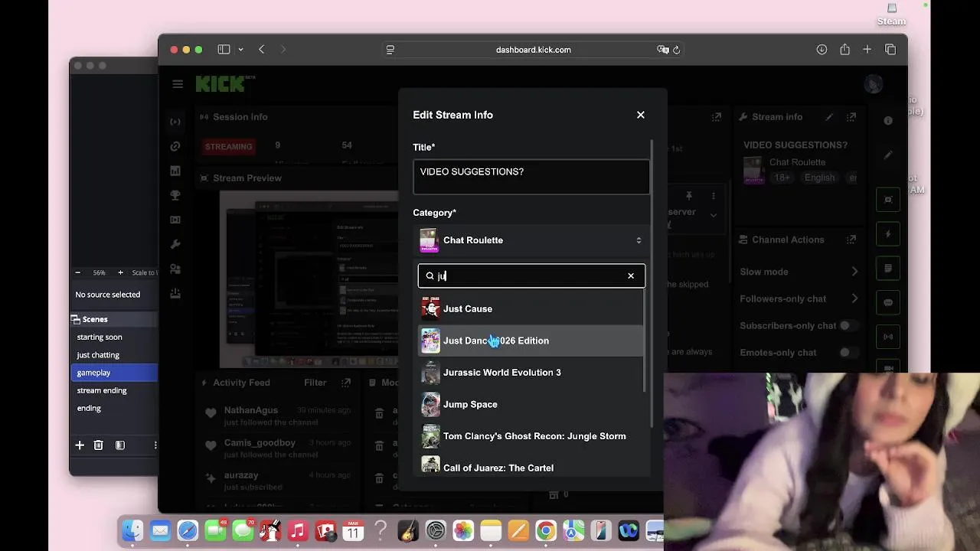The height and width of the screenshot is (551, 980).
Task: Open Music app from the Dock
Action: pos(298,530)
